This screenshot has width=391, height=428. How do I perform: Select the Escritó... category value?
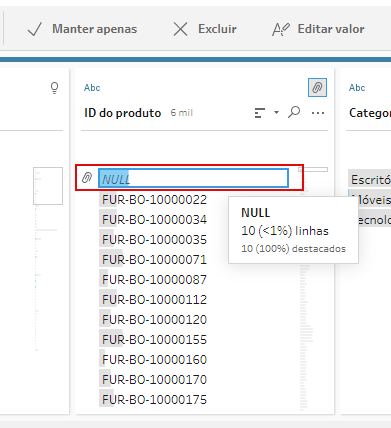pyautogui.click(x=370, y=180)
